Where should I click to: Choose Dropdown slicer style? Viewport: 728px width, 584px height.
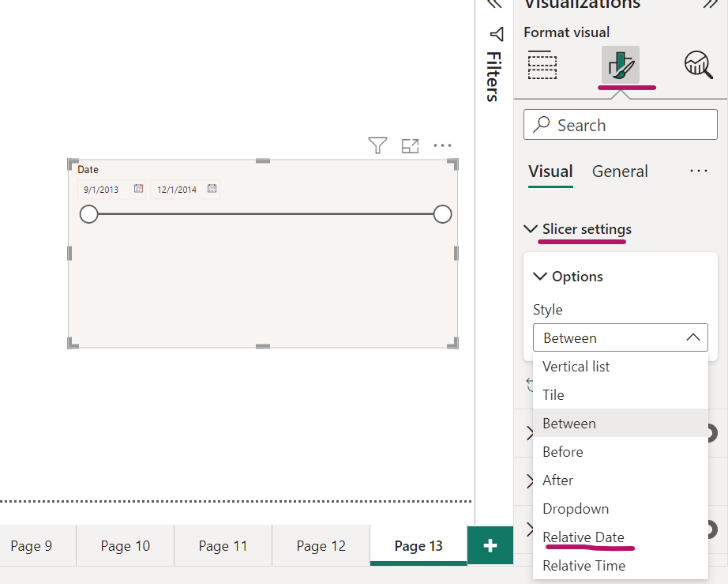pyautogui.click(x=621, y=509)
